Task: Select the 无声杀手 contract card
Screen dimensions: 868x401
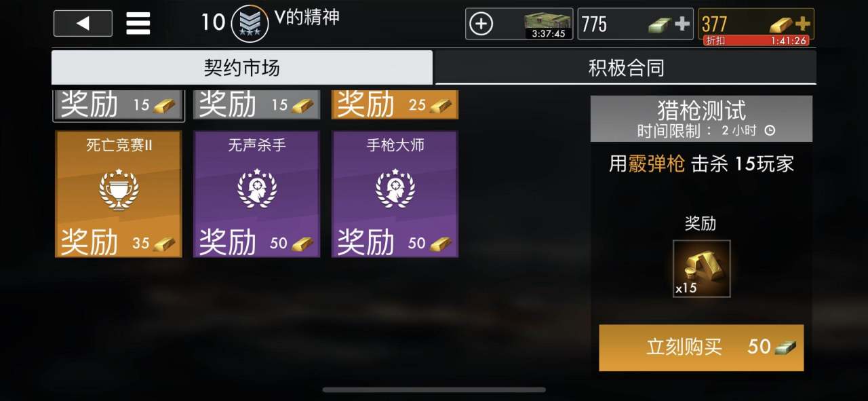Action: tap(256, 194)
